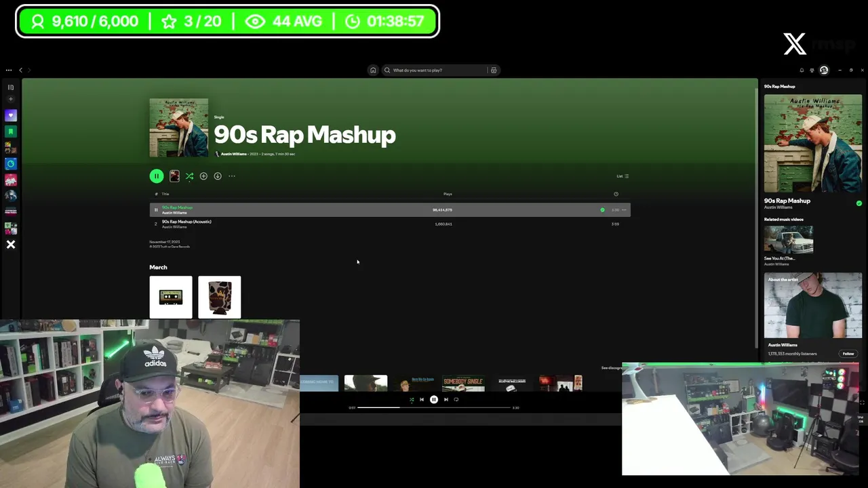Image resolution: width=868 pixels, height=488 pixels.
Task: Open large album art in Now Playing panel
Action: [813, 144]
